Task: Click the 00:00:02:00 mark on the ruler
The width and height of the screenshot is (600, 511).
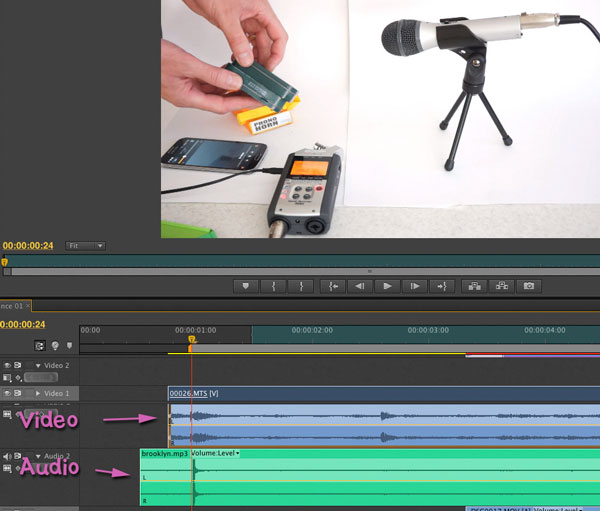Action: tap(312, 330)
